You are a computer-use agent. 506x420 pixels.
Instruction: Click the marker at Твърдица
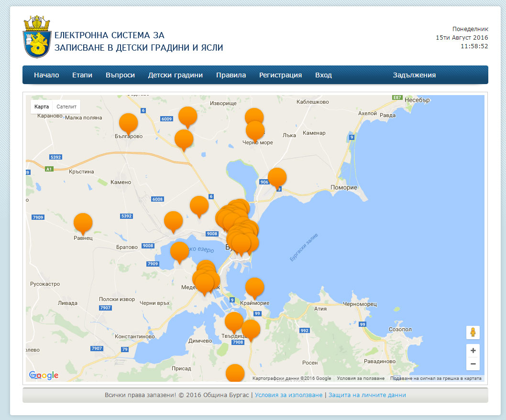pos(234,322)
